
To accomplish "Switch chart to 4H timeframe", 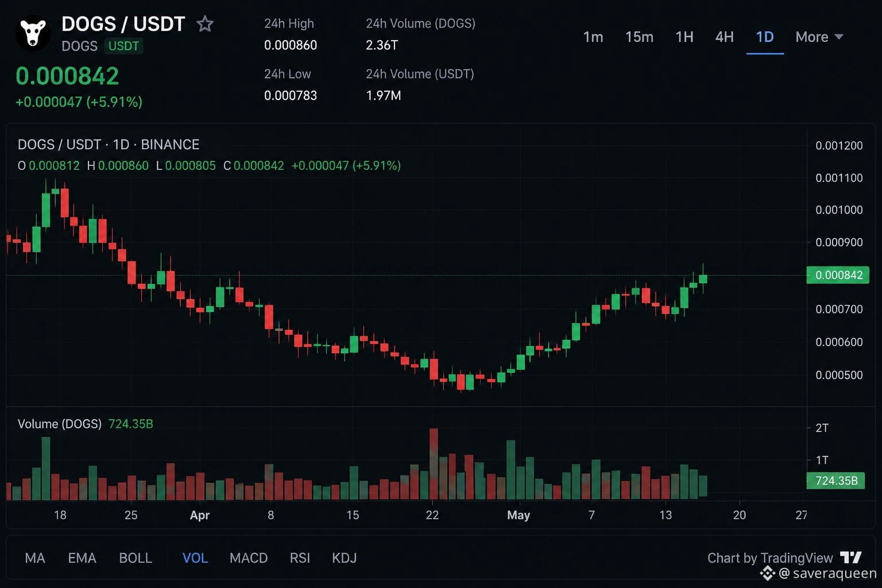I will tap(725, 37).
